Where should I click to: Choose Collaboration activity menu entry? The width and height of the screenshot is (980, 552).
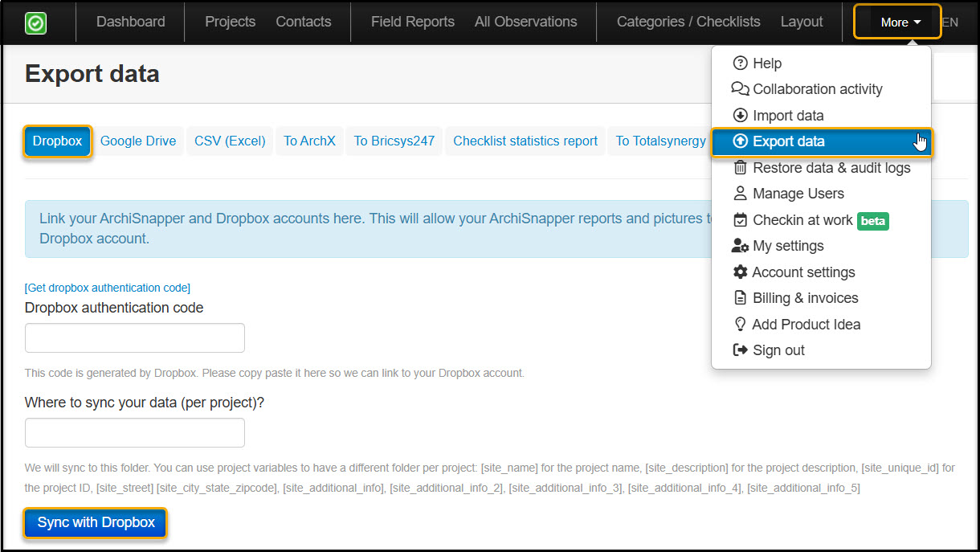(821, 89)
